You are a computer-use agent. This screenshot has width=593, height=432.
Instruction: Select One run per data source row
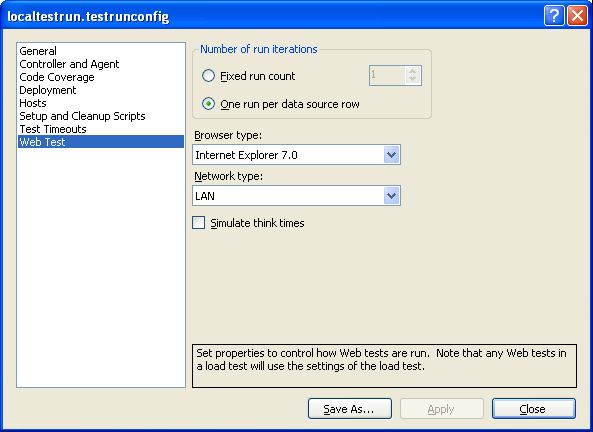point(208,104)
